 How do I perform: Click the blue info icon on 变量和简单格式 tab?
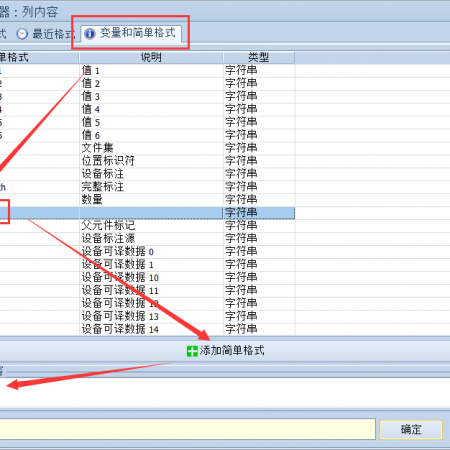[89, 34]
